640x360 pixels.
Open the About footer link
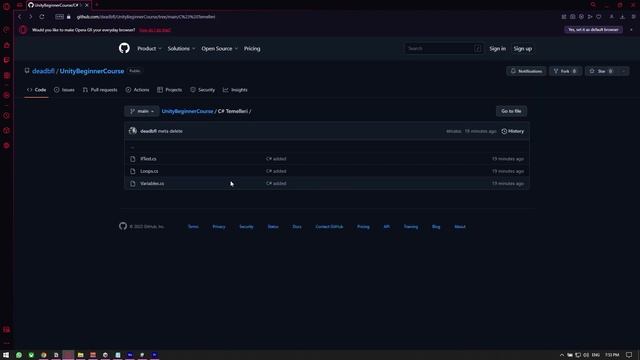tap(460, 227)
